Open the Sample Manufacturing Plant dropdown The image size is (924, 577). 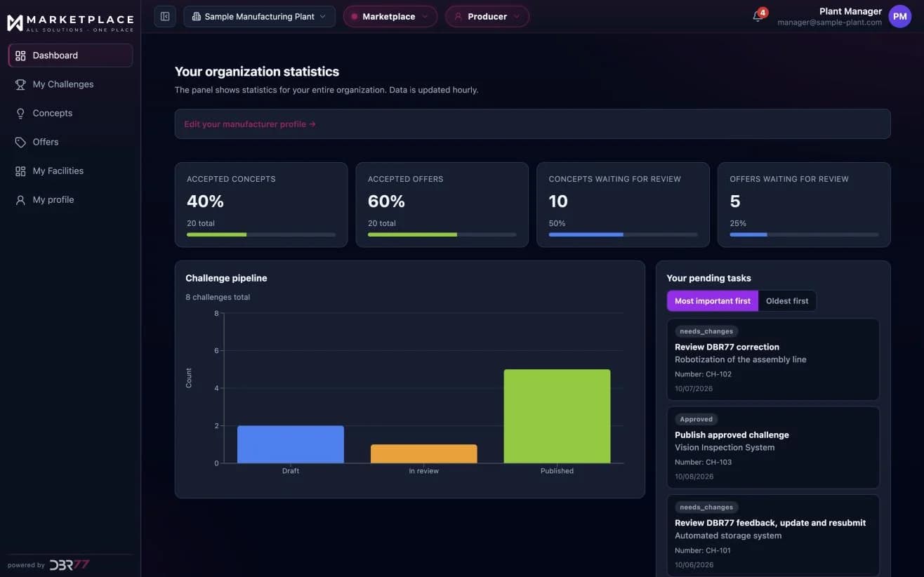click(259, 16)
